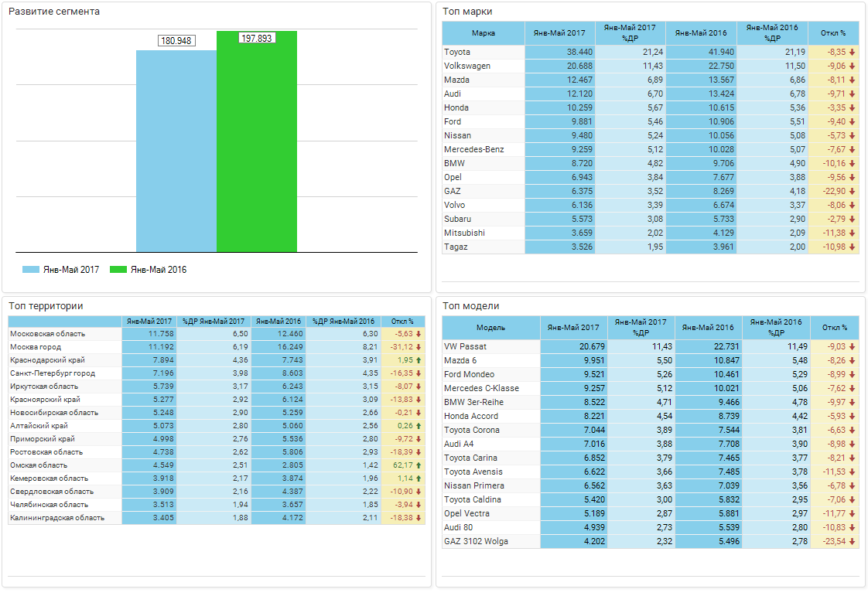Toggle the Янв-Май 2017 legend series
Image resolution: width=868 pixels, height=613 pixels.
point(70,270)
